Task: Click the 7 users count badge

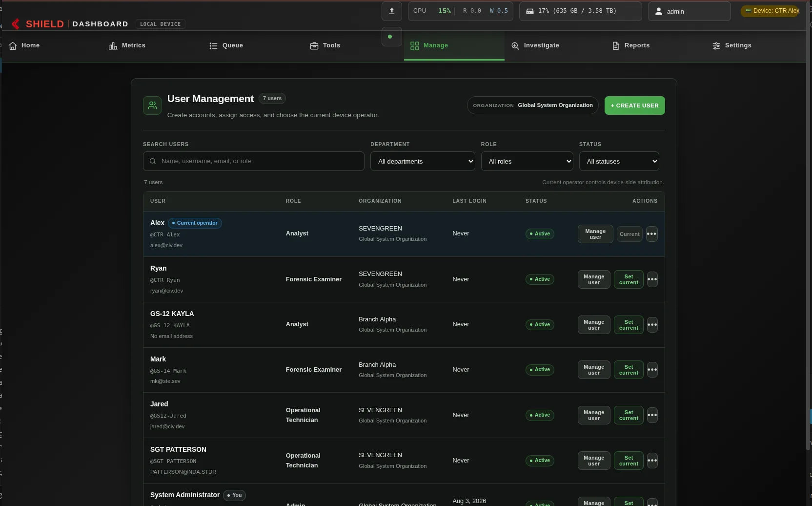Action: 272,99
